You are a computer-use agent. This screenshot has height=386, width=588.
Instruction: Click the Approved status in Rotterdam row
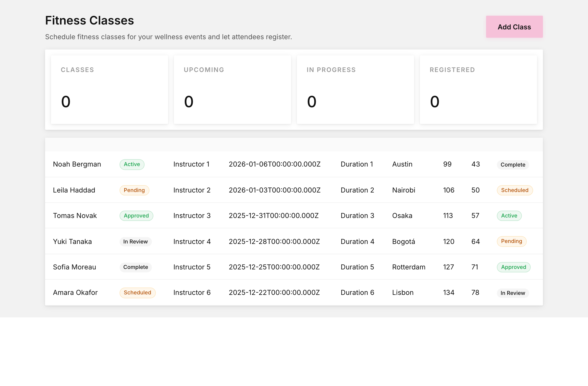click(x=514, y=267)
